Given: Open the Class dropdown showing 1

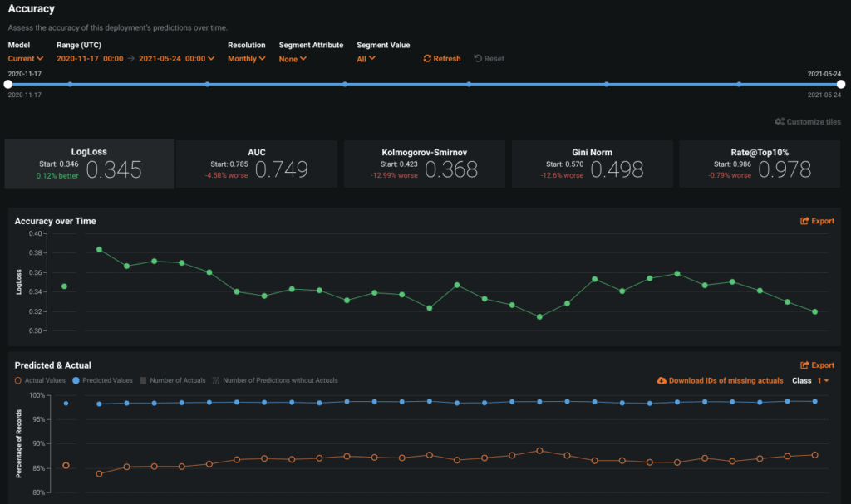Looking at the screenshot, I should pyautogui.click(x=823, y=381).
